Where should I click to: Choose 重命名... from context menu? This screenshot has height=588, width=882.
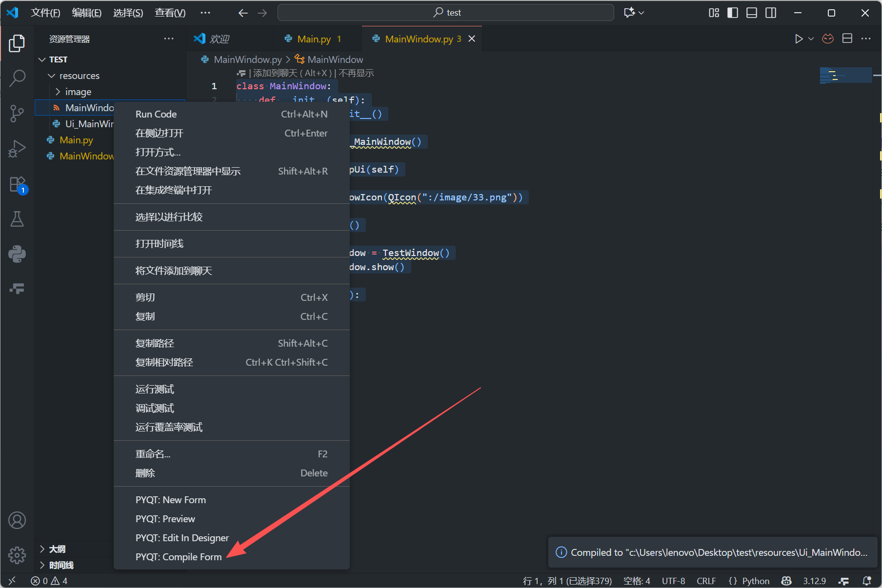(232, 454)
